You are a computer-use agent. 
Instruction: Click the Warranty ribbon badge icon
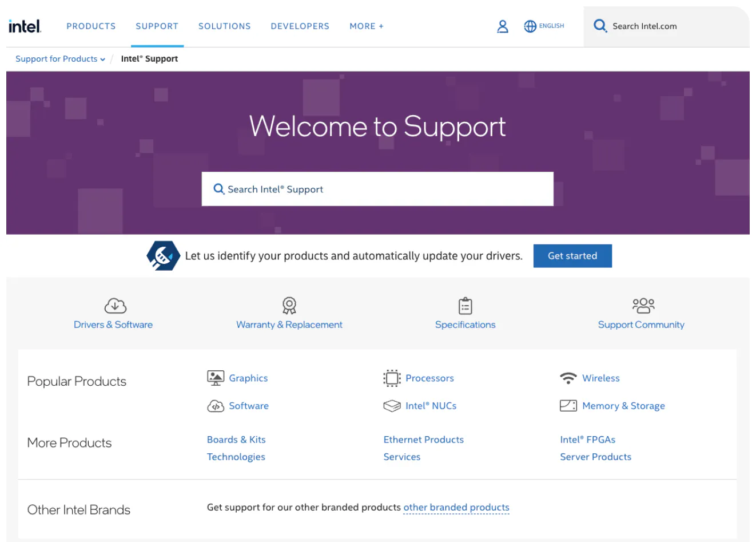tap(289, 306)
